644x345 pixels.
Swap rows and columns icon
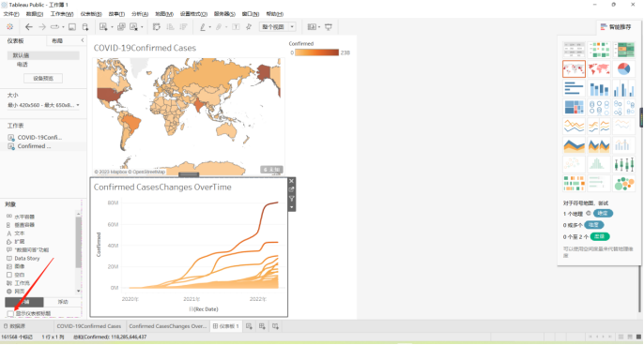157,26
